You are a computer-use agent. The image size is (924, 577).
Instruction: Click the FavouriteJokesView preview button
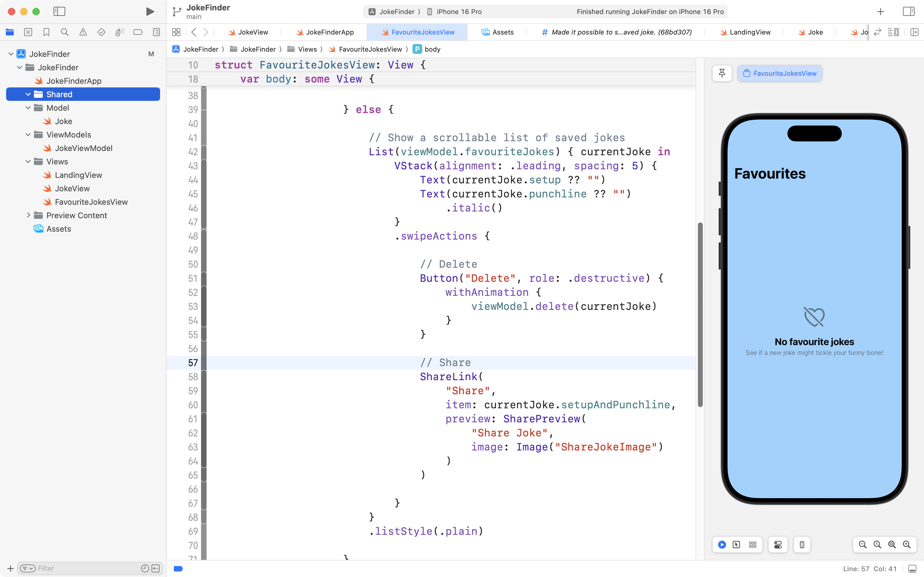point(780,73)
